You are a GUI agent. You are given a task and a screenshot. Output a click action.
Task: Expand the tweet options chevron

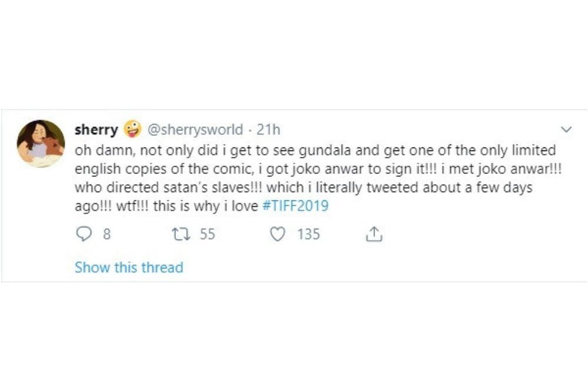coord(567,129)
